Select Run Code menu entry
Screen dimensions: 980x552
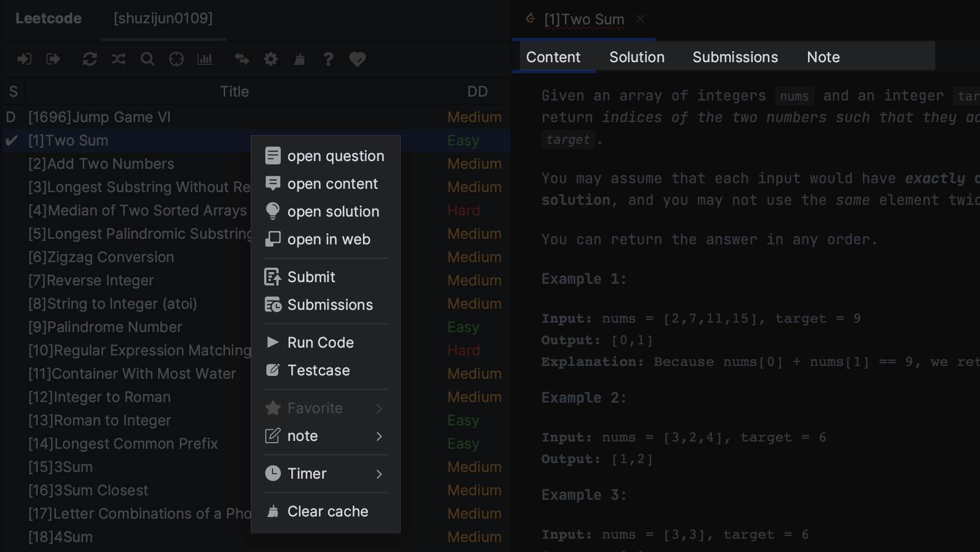click(320, 343)
